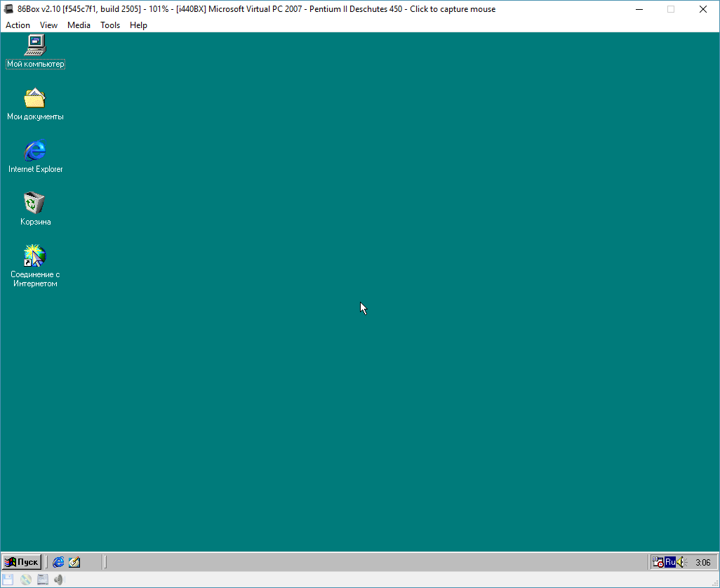720x588 pixels.
Task: Open the Tools menu
Action: [110, 25]
